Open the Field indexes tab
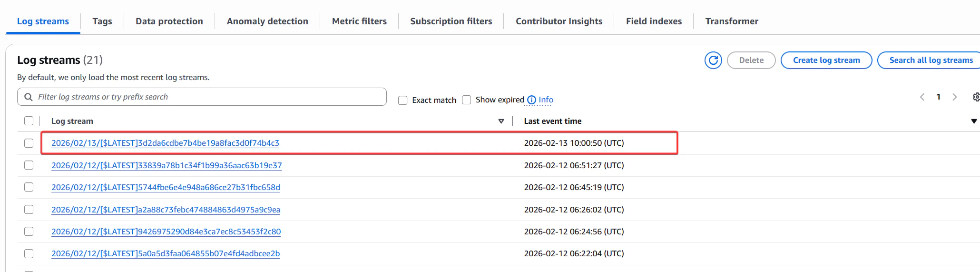 click(654, 21)
